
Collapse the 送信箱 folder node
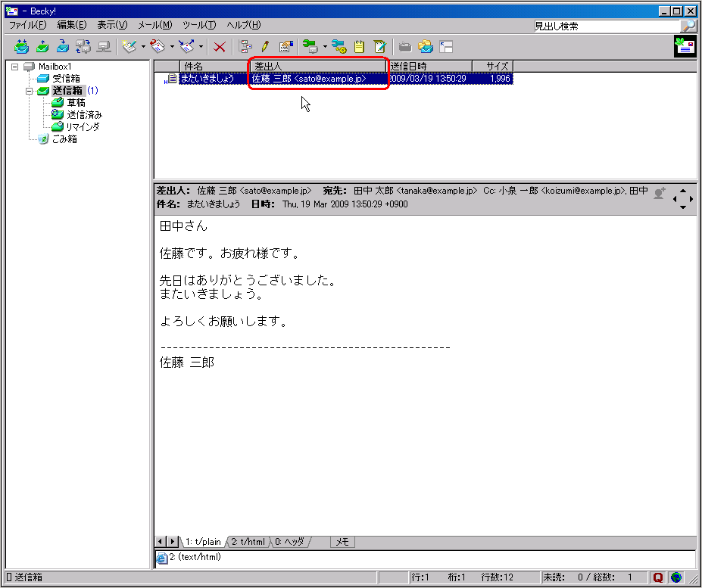[x=29, y=91]
